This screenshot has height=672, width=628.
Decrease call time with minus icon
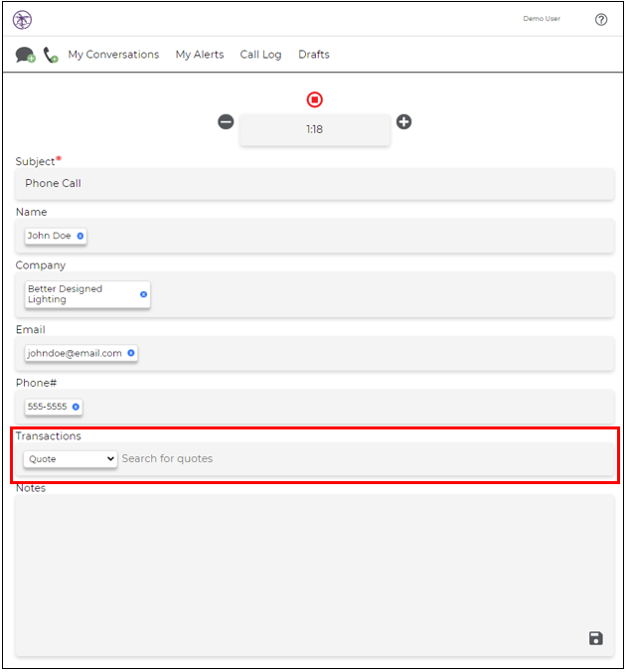pyautogui.click(x=226, y=122)
